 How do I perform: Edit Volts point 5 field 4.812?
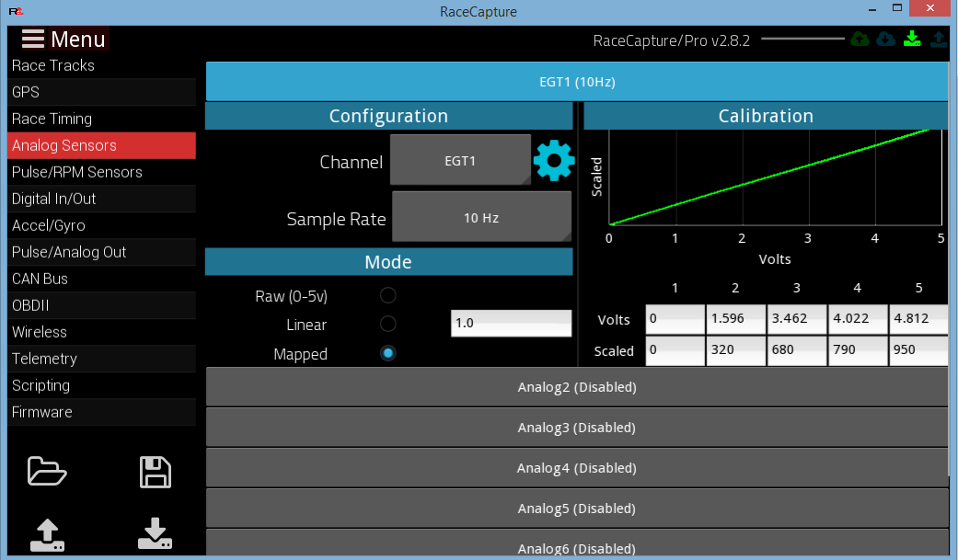coord(919,319)
